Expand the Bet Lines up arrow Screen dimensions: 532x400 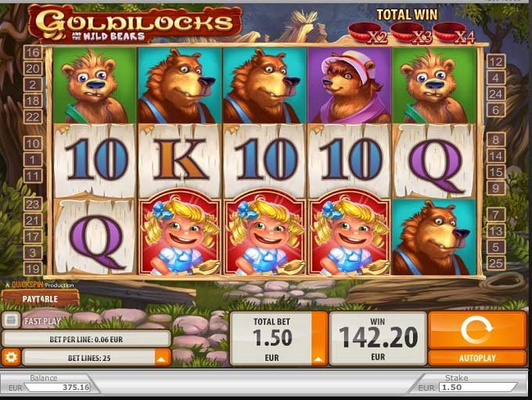(x=162, y=358)
